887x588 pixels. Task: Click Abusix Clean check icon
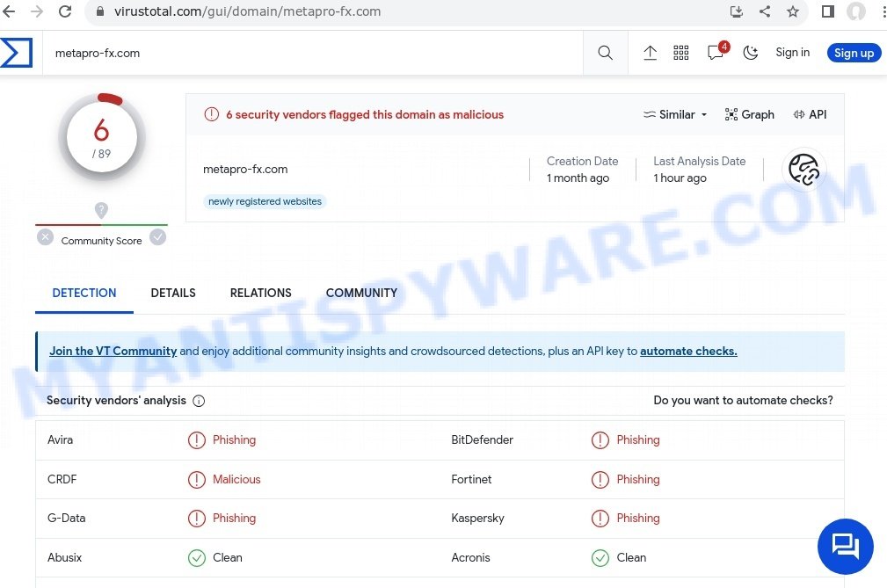point(196,558)
